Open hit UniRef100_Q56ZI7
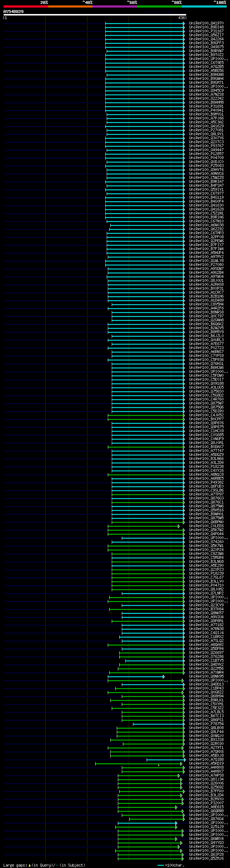 (x=206, y=35)
